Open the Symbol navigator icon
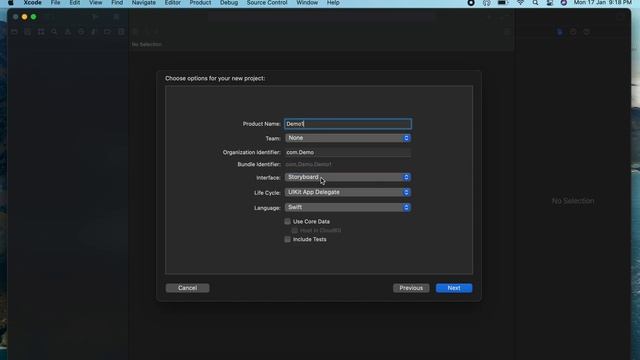The image size is (640, 360). click(41, 32)
